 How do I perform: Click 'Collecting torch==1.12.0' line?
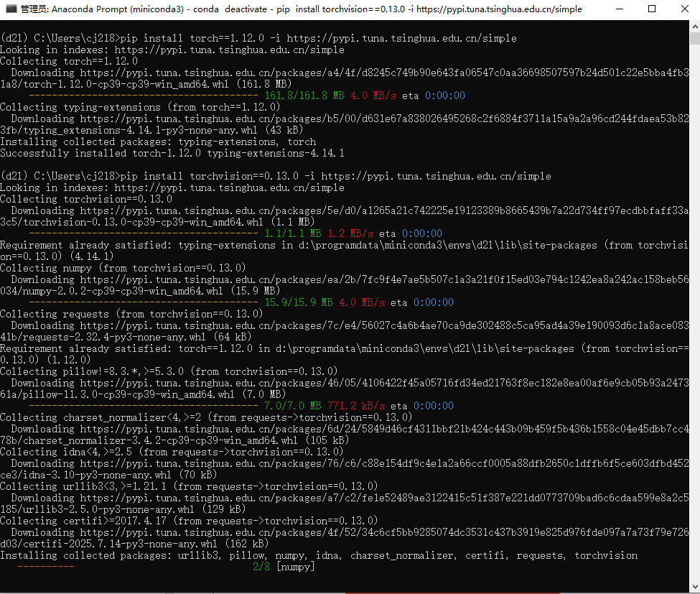coord(69,61)
